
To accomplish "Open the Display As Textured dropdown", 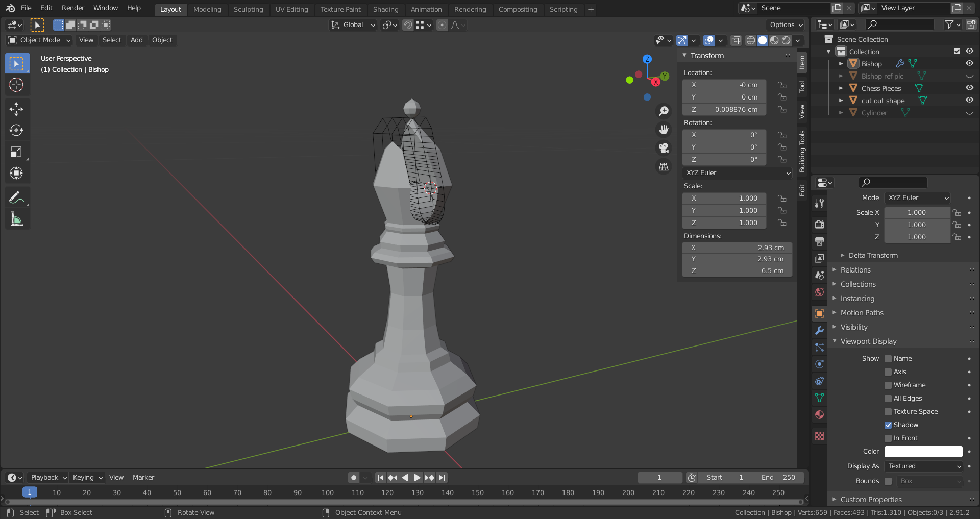I will click(x=924, y=466).
